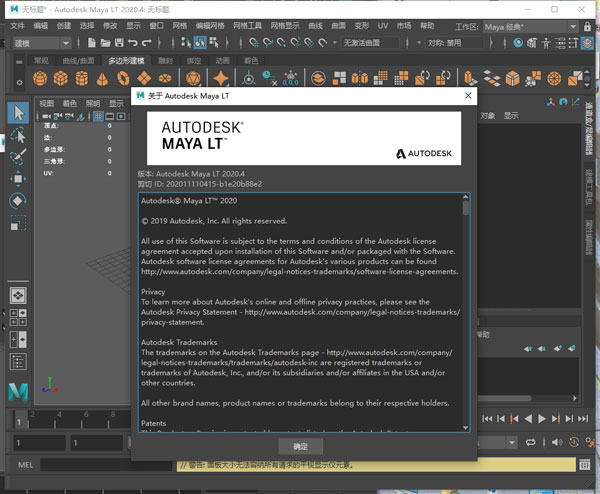Open the 网格工具 menu

pos(248,26)
